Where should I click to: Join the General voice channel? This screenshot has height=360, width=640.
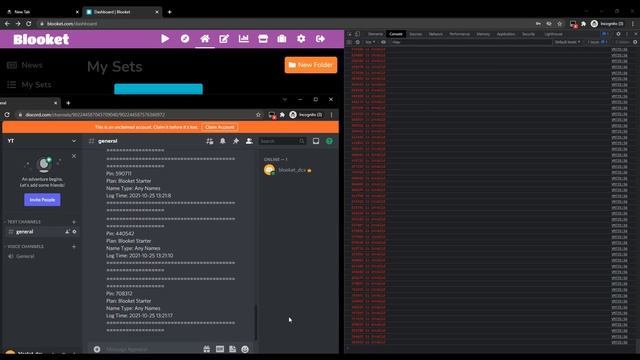click(24, 256)
